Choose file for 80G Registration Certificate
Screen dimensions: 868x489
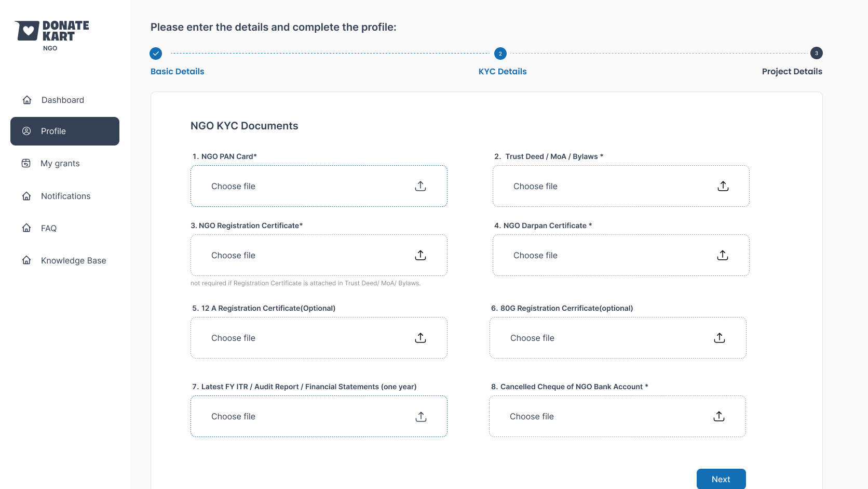tap(618, 338)
